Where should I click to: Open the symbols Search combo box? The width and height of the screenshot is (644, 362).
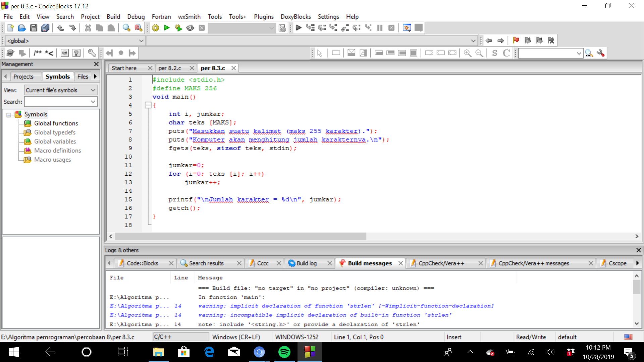[x=61, y=102]
